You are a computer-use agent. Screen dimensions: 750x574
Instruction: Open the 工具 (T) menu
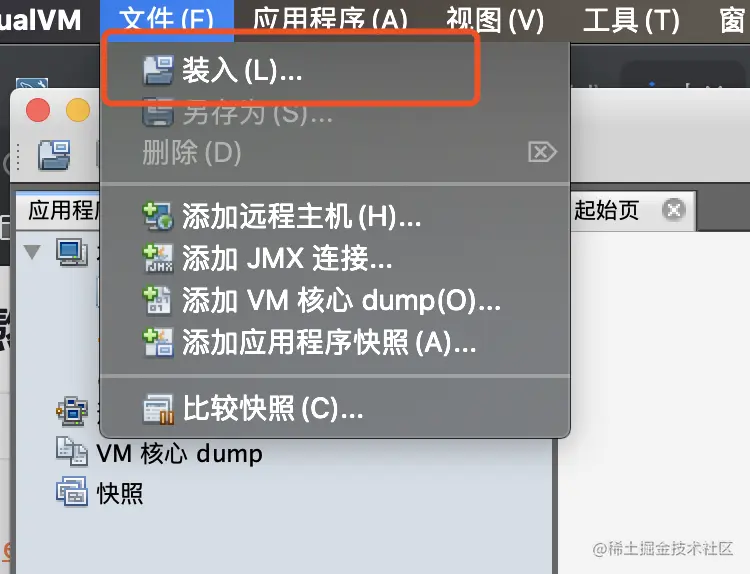click(631, 20)
